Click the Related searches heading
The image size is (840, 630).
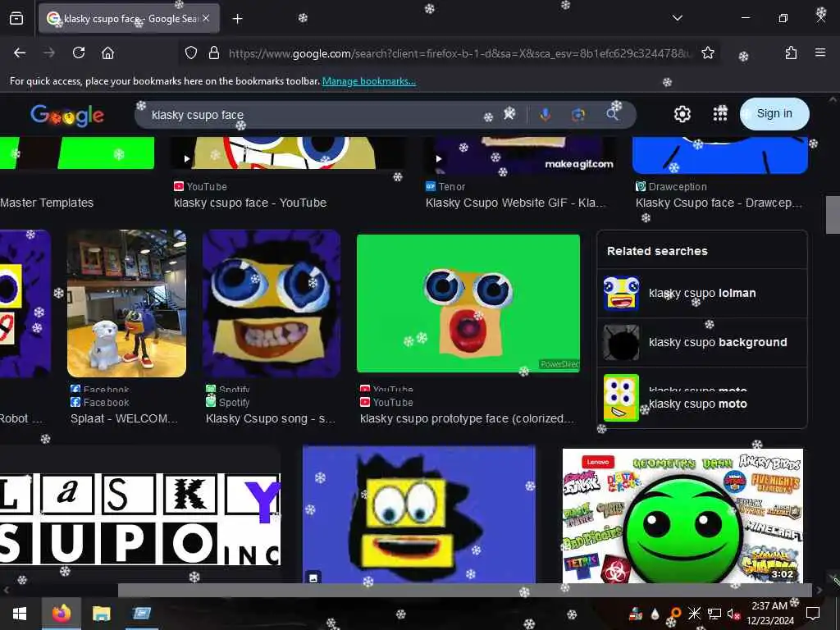657,251
